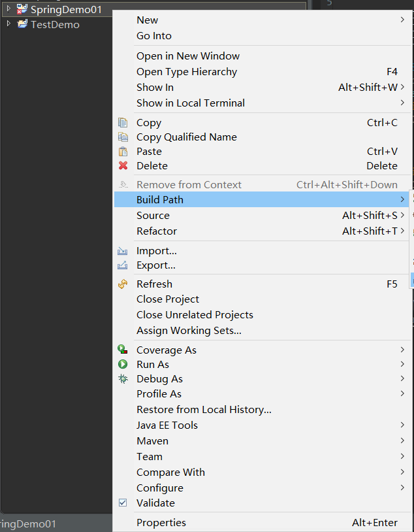The height and width of the screenshot is (532, 414).
Task: Click the Import icon
Action: pos(123,251)
